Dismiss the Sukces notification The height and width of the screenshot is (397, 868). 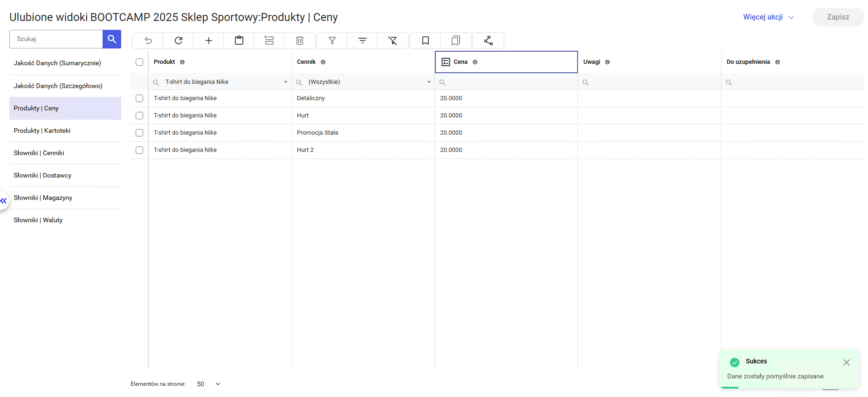(x=846, y=363)
